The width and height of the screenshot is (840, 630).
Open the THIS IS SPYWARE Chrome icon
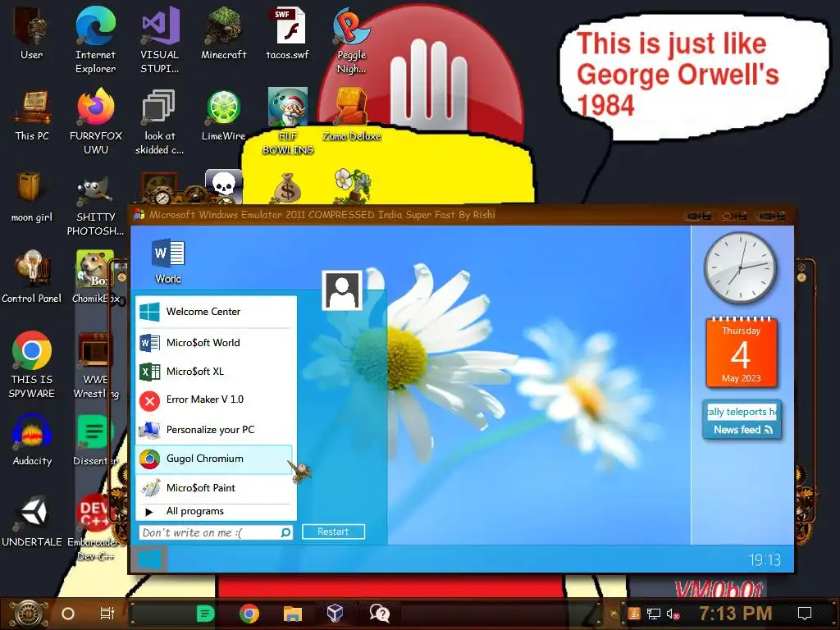[x=32, y=364]
